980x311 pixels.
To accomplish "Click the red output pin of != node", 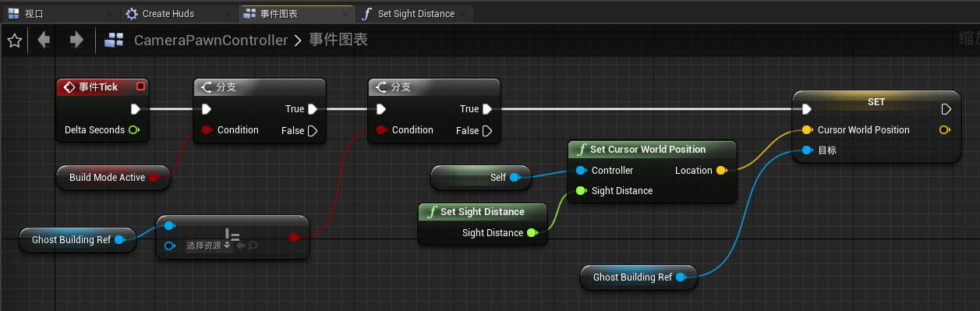I will click(294, 237).
